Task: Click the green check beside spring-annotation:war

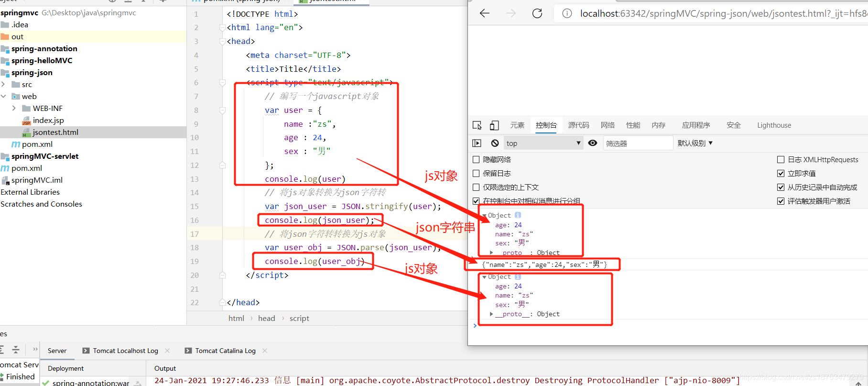Action: (x=45, y=383)
